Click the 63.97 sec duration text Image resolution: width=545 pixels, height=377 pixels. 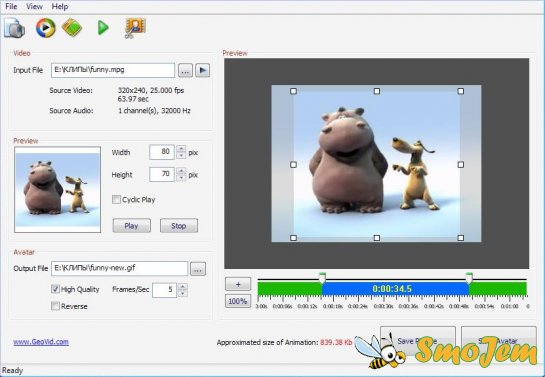tap(133, 99)
